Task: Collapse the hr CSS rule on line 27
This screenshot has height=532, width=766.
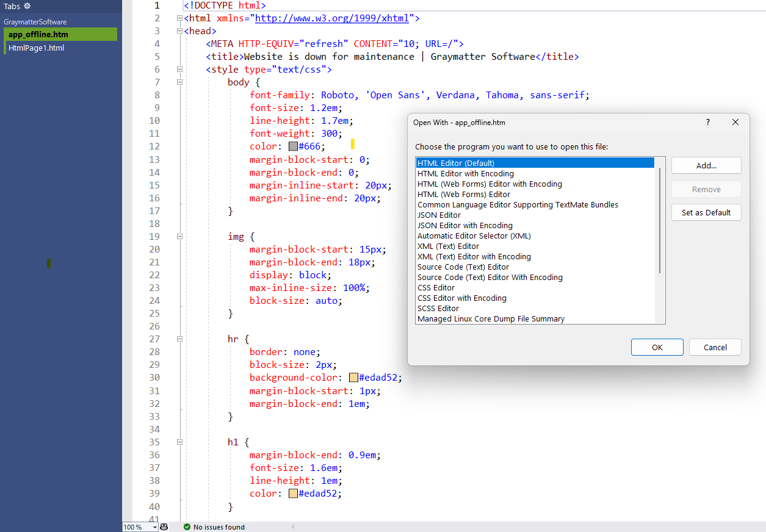Action: point(179,339)
